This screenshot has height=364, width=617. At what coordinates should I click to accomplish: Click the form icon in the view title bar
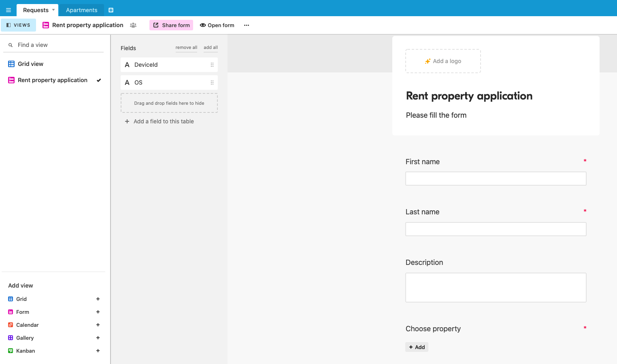coord(46,25)
